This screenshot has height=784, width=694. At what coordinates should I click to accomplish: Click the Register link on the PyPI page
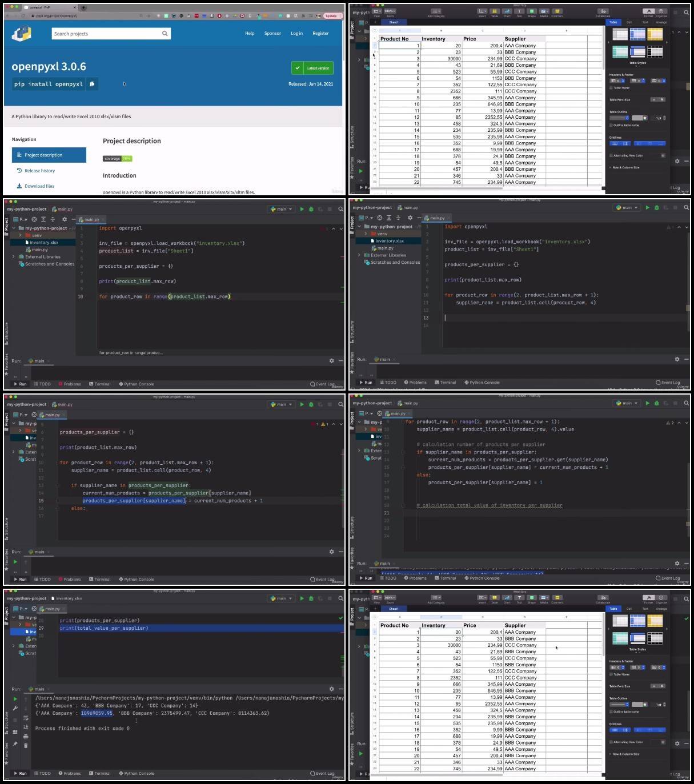coord(320,33)
